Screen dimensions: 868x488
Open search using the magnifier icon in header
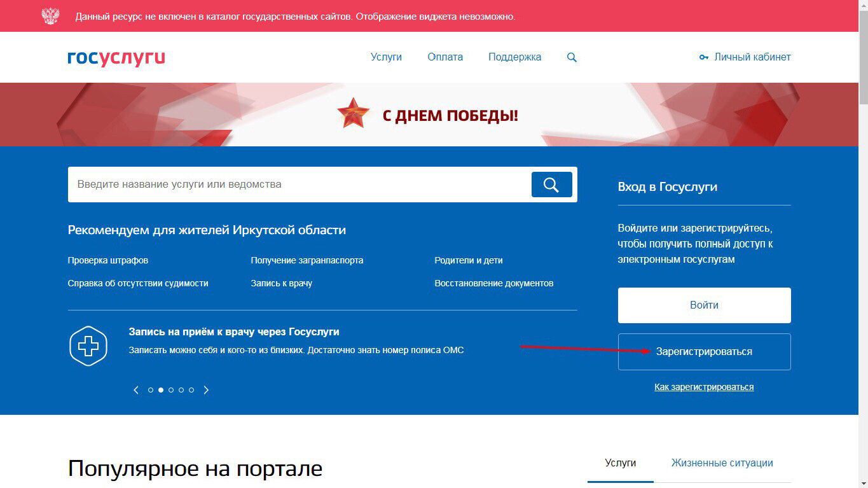click(571, 57)
